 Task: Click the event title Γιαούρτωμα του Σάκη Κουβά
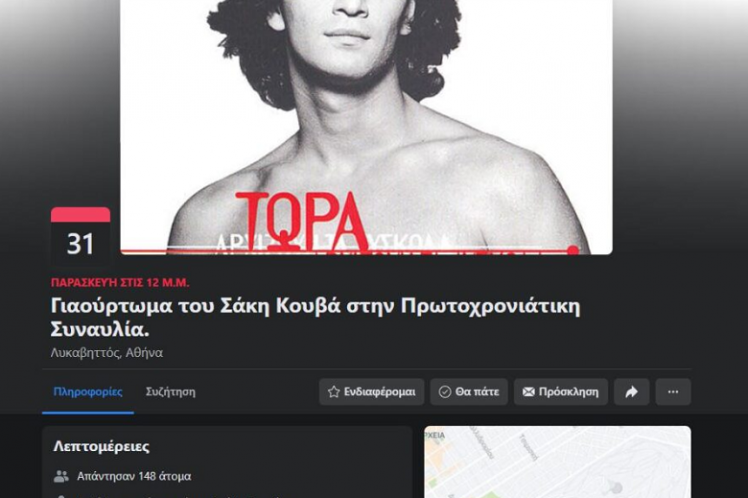point(315,317)
